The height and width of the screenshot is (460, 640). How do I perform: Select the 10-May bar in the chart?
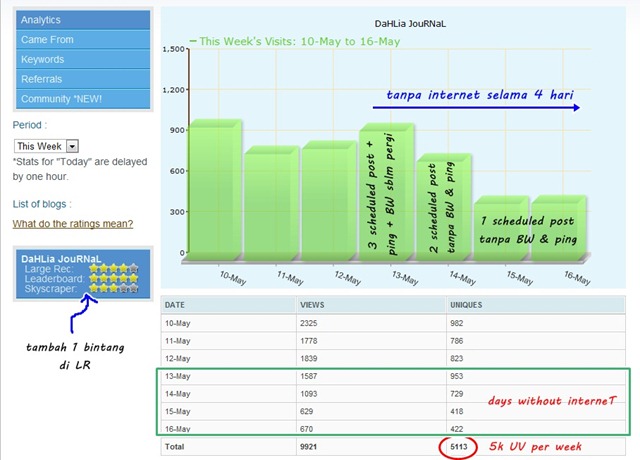click(x=215, y=190)
